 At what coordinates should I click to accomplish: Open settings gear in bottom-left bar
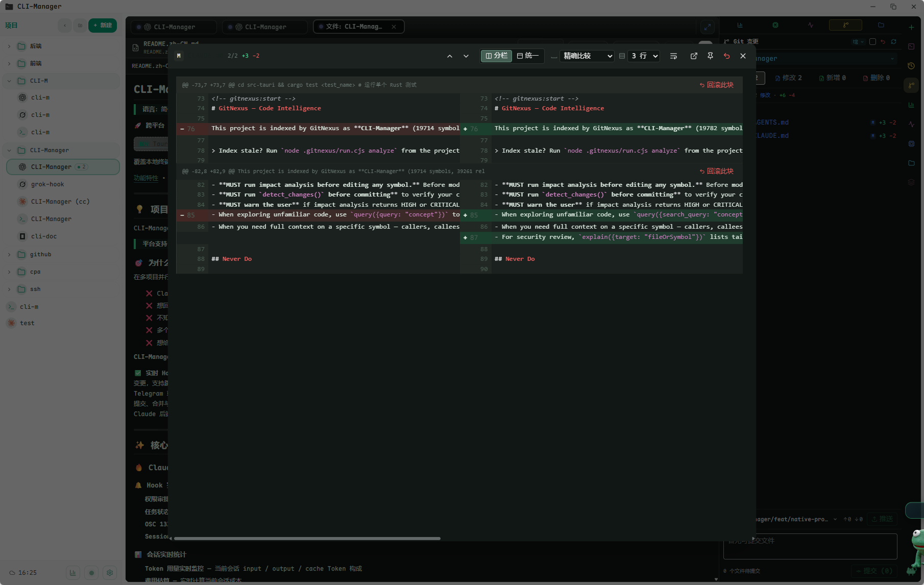pos(110,573)
